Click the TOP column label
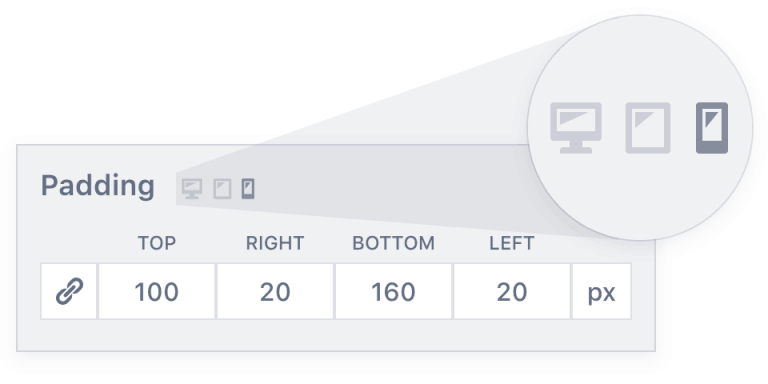The height and width of the screenshot is (384, 768). (x=157, y=243)
